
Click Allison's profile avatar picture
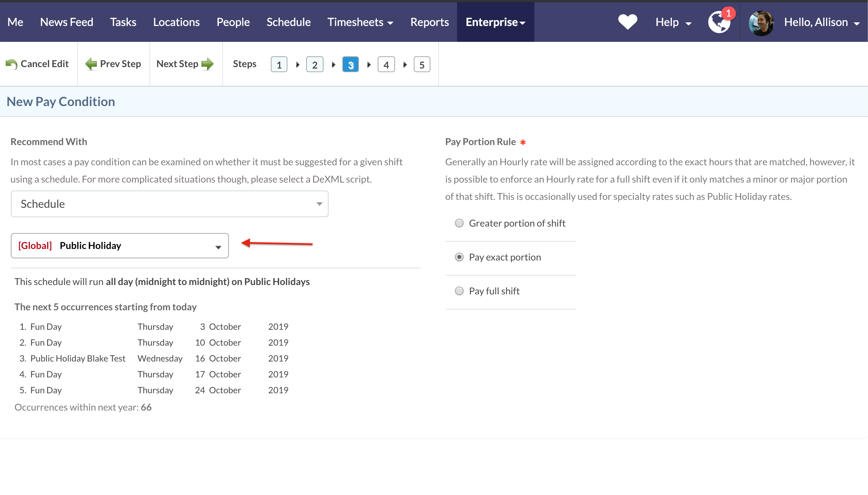761,23
